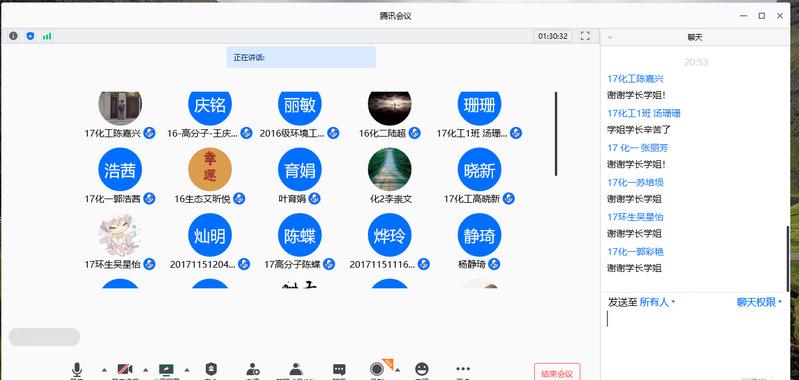The image size is (799, 380).
Task: Click sender name 17化工陈嘉兴 in chat
Action: point(635,79)
